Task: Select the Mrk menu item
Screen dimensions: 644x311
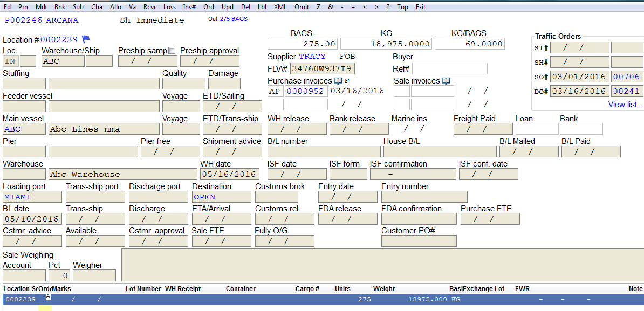Action: pyautogui.click(x=41, y=7)
